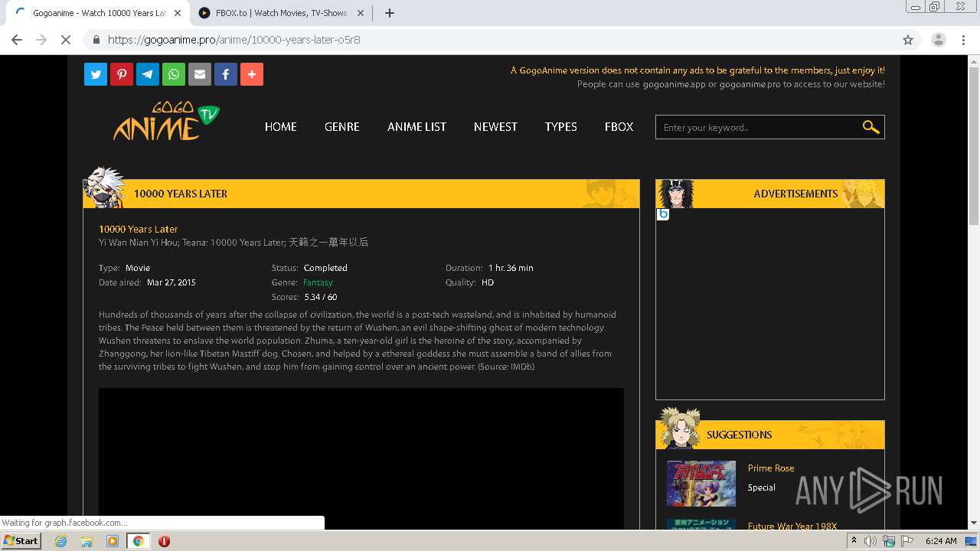Click the network tray icon
The height and width of the screenshot is (551, 980).
click(x=889, y=541)
